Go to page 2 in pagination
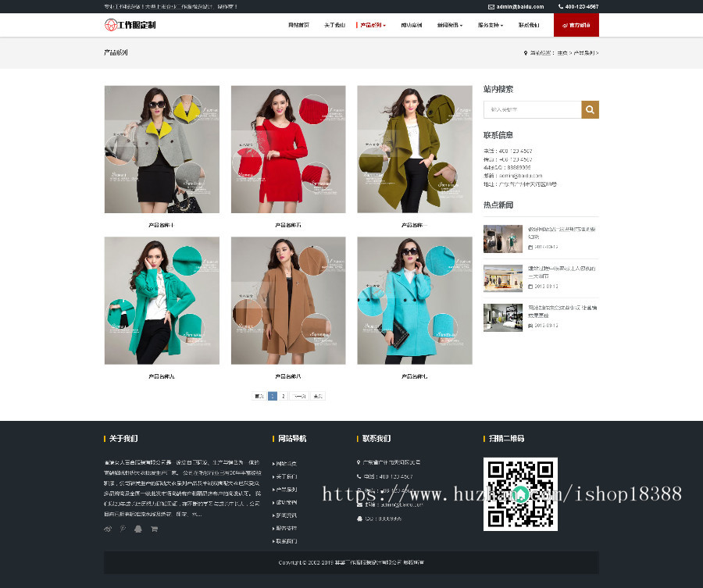Viewport: 703px width, 588px height. pyautogui.click(x=284, y=396)
